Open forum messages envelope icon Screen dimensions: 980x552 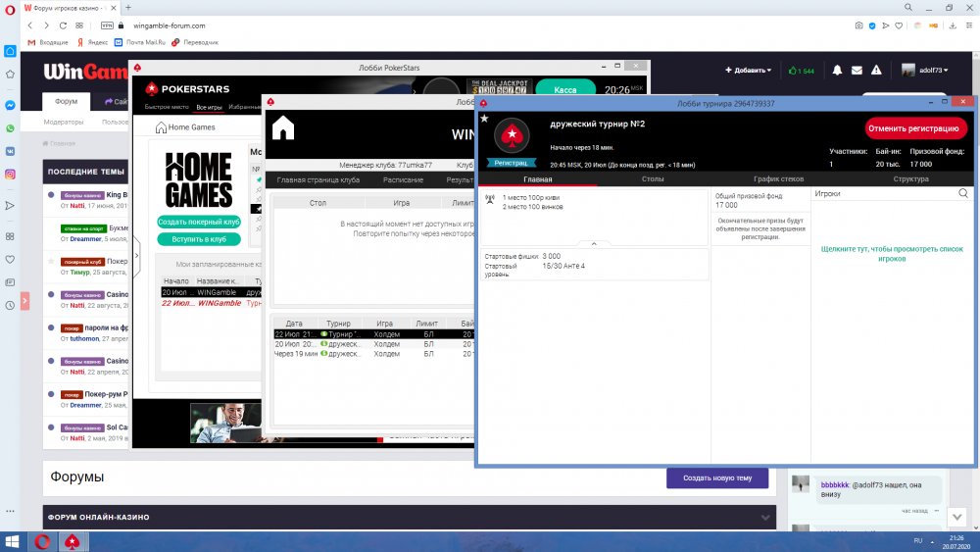pyautogui.click(x=857, y=71)
